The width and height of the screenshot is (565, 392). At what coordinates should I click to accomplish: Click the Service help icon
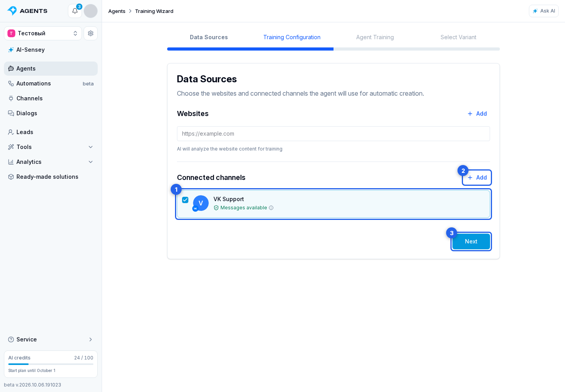[11, 339]
